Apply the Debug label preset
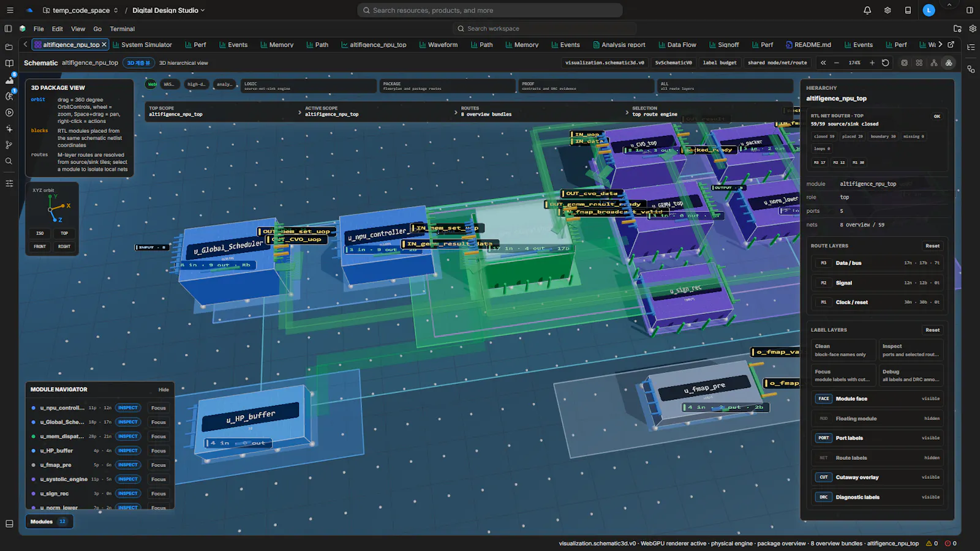The image size is (980, 551). click(x=911, y=375)
